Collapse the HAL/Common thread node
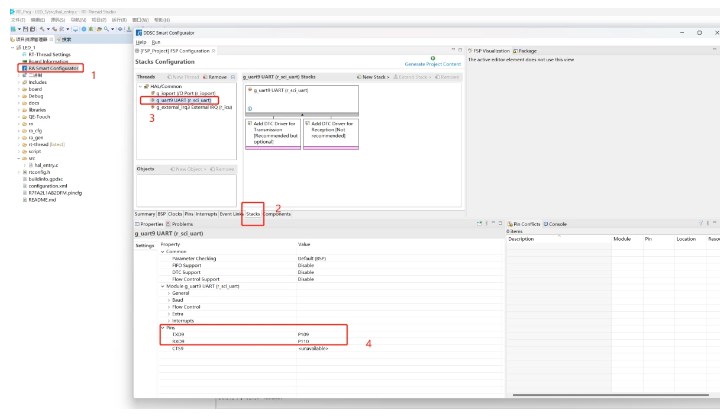The width and height of the screenshot is (725, 419). pyautogui.click(x=141, y=86)
